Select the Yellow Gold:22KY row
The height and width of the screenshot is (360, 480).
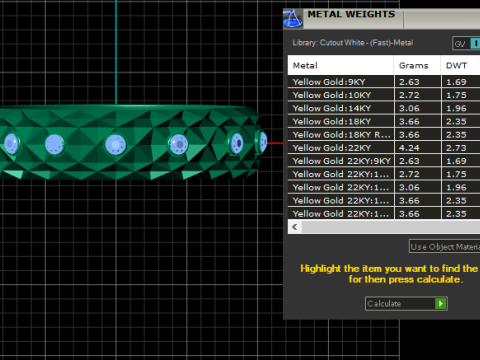coord(384,148)
